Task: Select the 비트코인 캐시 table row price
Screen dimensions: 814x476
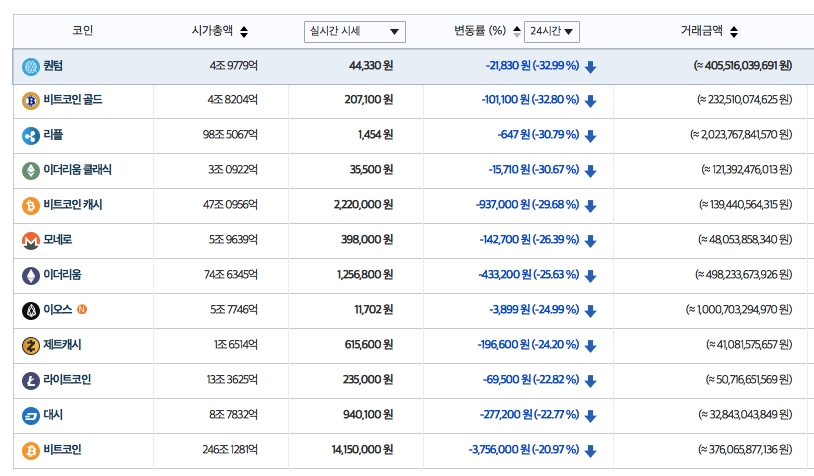Action: pos(361,205)
